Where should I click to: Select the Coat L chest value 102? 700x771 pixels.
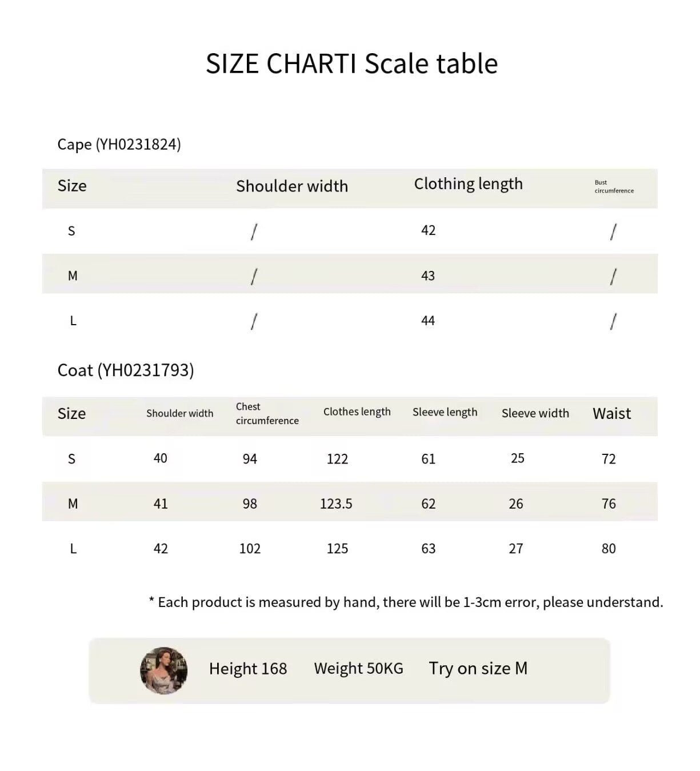click(250, 549)
